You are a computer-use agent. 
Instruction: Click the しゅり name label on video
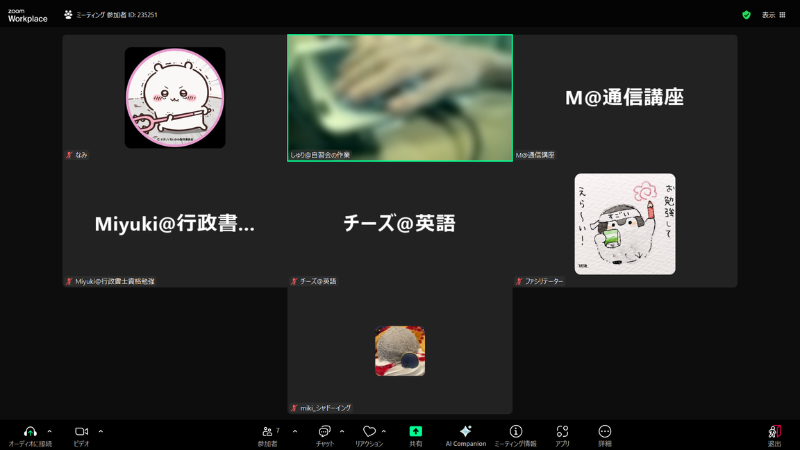320,155
